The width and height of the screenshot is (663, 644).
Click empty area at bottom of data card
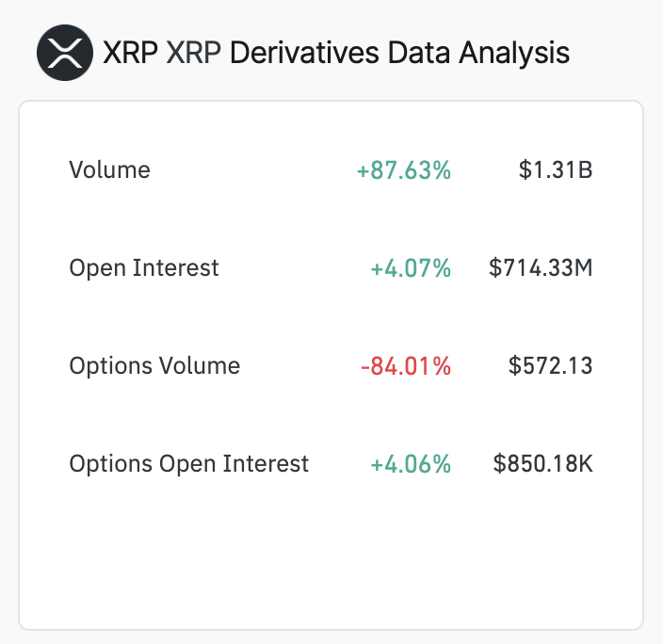tap(331, 565)
